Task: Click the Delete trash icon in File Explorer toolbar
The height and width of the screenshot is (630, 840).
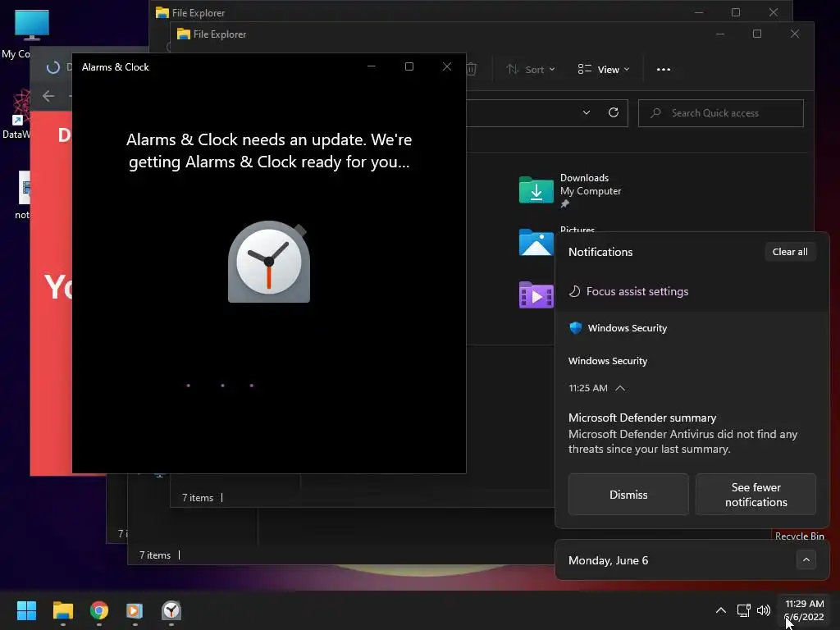Action: [472, 69]
